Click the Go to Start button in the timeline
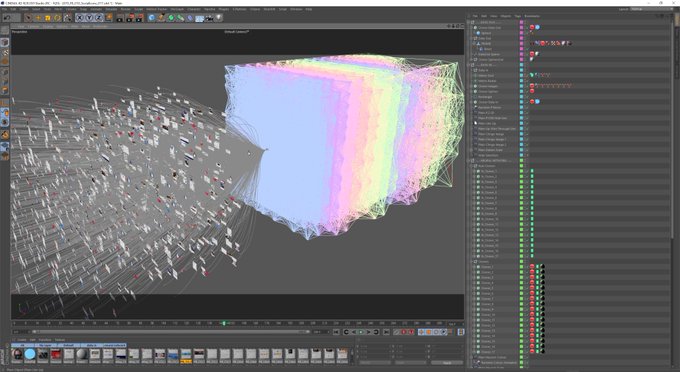The image size is (680, 372). pos(336,332)
